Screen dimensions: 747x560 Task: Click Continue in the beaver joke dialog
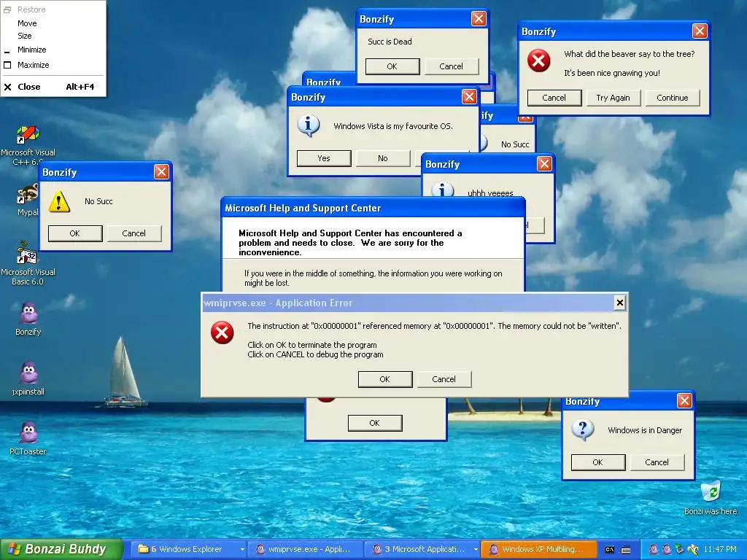(672, 98)
